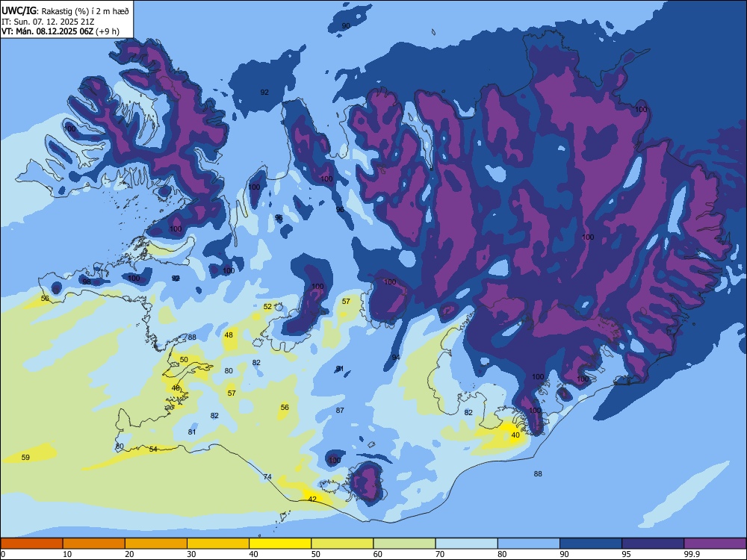Click the orange 10–20 legend swatch
This screenshot has height=560, width=747.
click(94, 544)
